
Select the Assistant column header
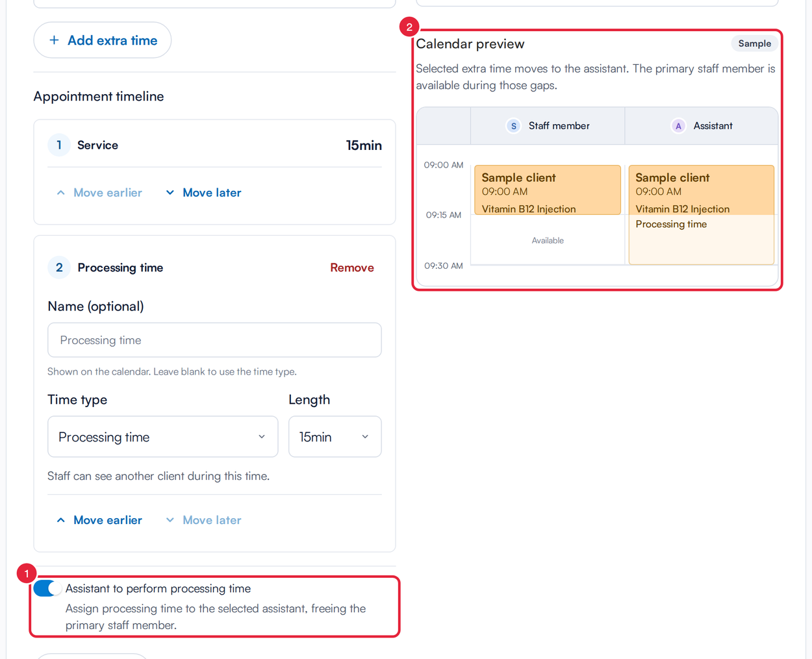pyautogui.click(x=702, y=126)
